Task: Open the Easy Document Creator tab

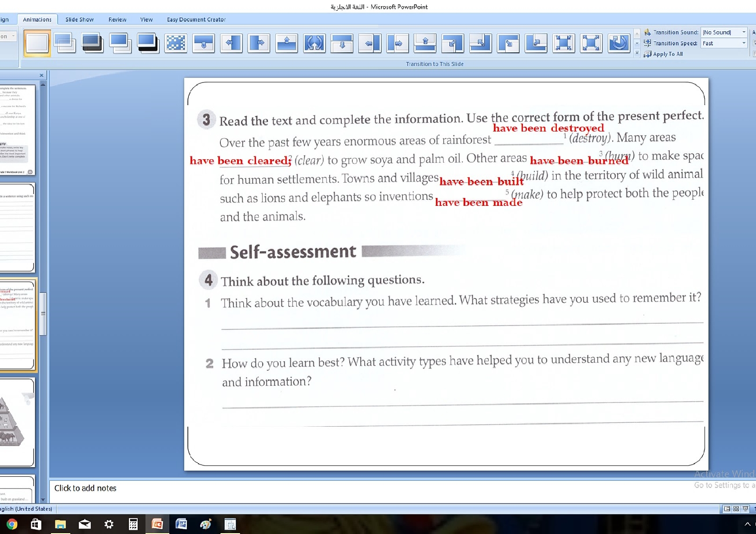Action: [196, 19]
